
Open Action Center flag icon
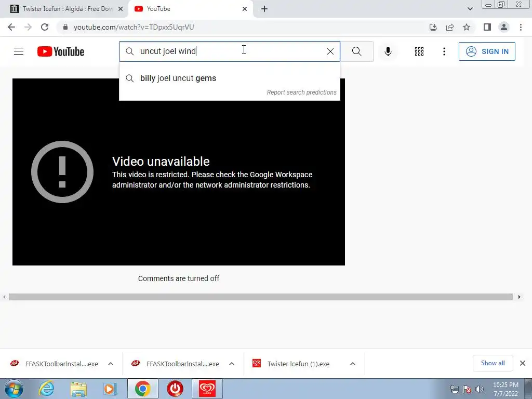point(467,389)
